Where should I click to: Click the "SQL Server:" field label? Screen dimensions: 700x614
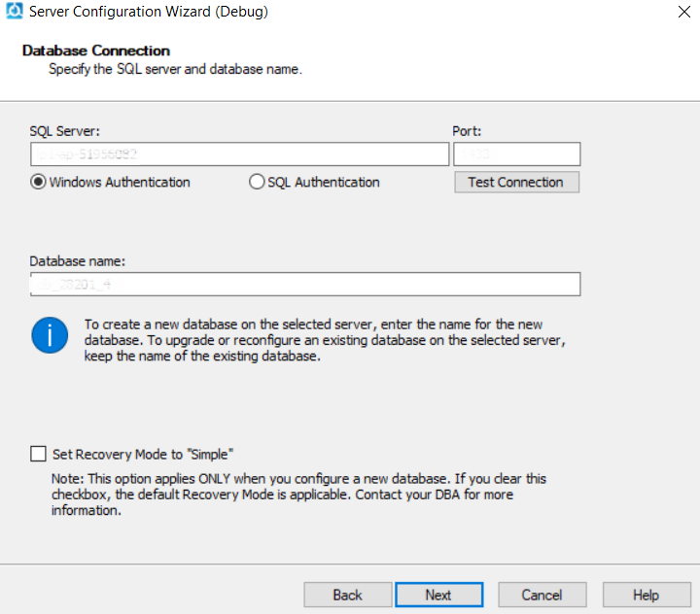tap(65, 131)
